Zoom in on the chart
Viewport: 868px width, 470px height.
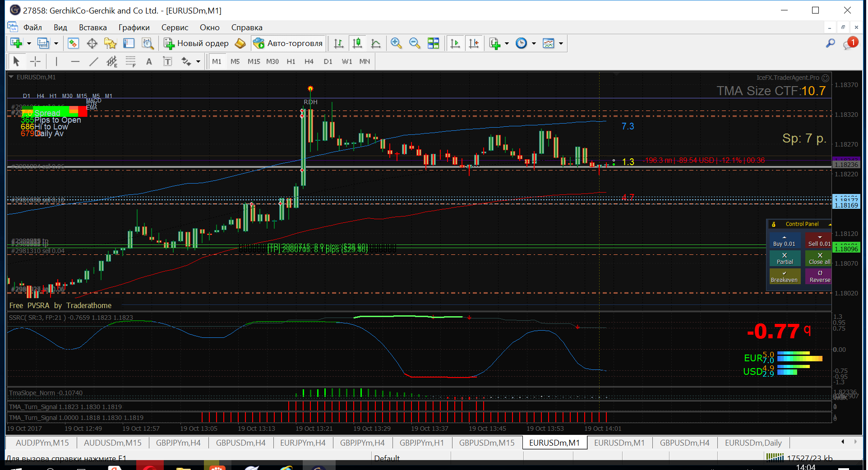[x=396, y=43]
